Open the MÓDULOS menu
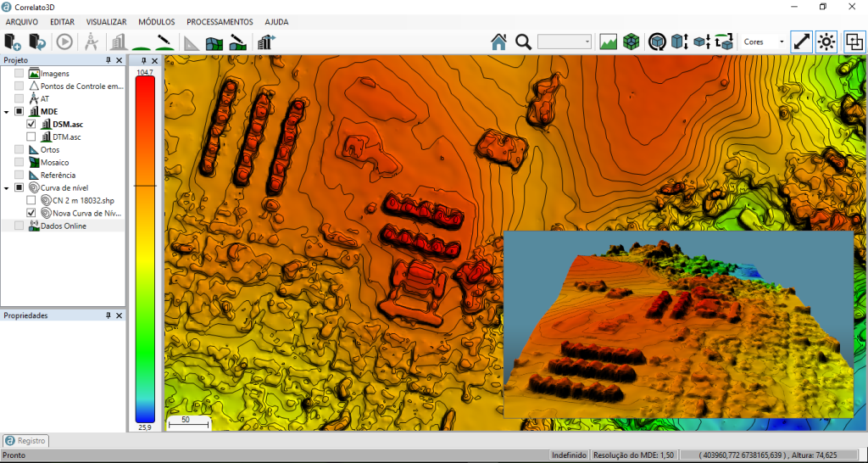Screen dimensions: 868x463 click(x=157, y=21)
